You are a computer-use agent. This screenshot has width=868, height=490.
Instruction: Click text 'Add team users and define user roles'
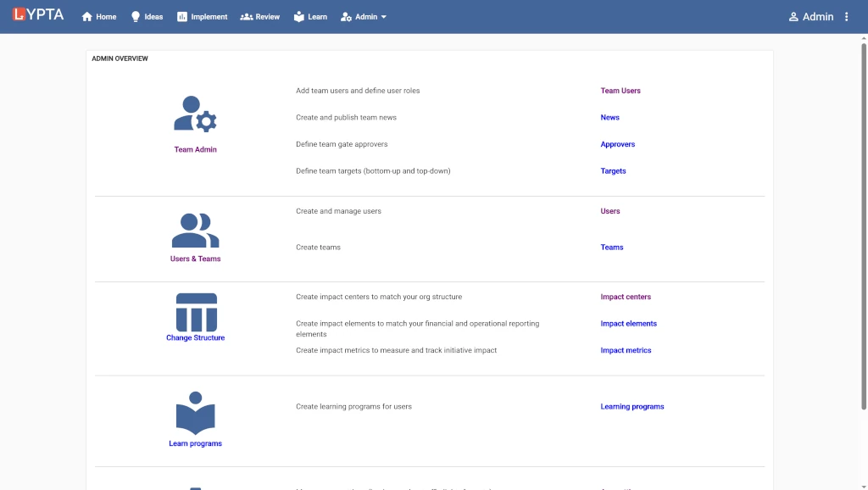(358, 91)
